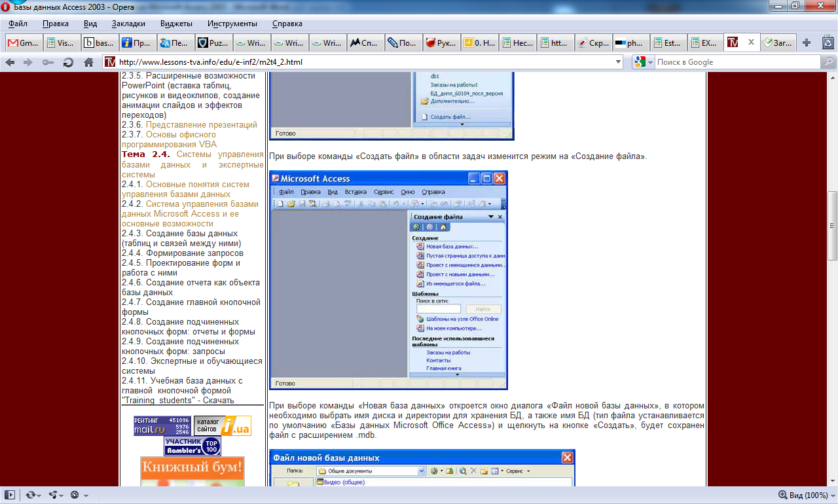838x504 pixels.
Task: Click the text 2.4.4. Формирование запросов
Action: pos(183,253)
